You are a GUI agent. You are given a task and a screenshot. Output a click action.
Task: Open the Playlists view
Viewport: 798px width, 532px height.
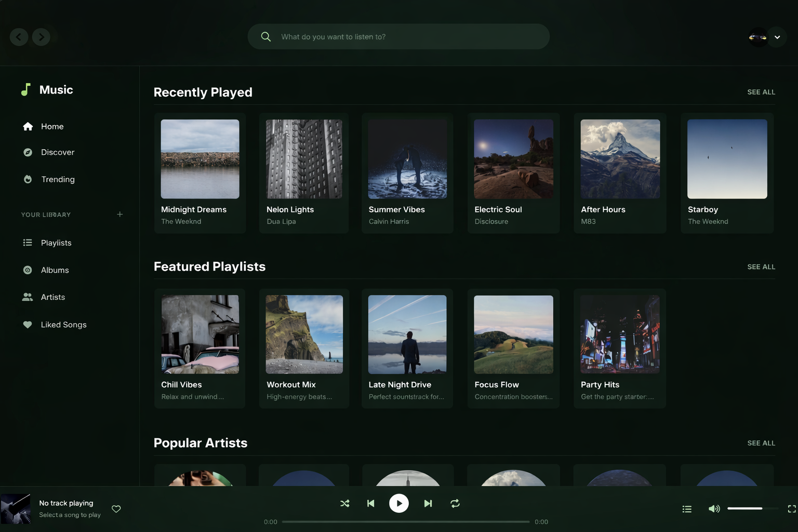pos(56,243)
